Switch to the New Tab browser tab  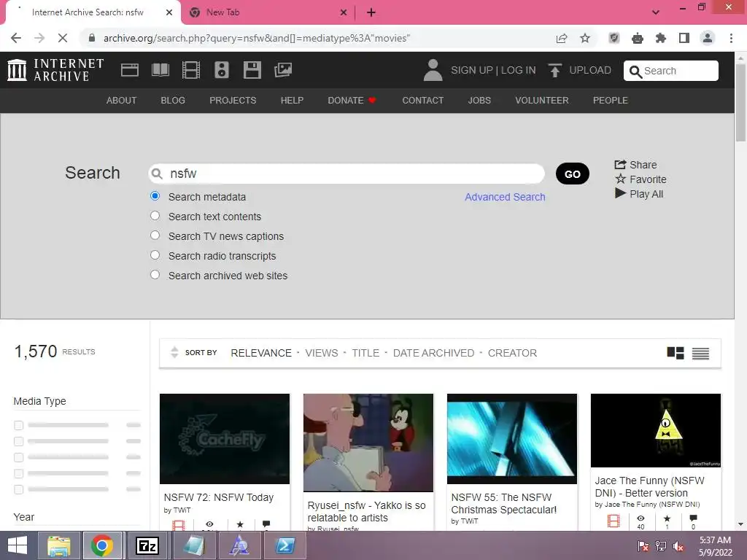click(x=268, y=12)
